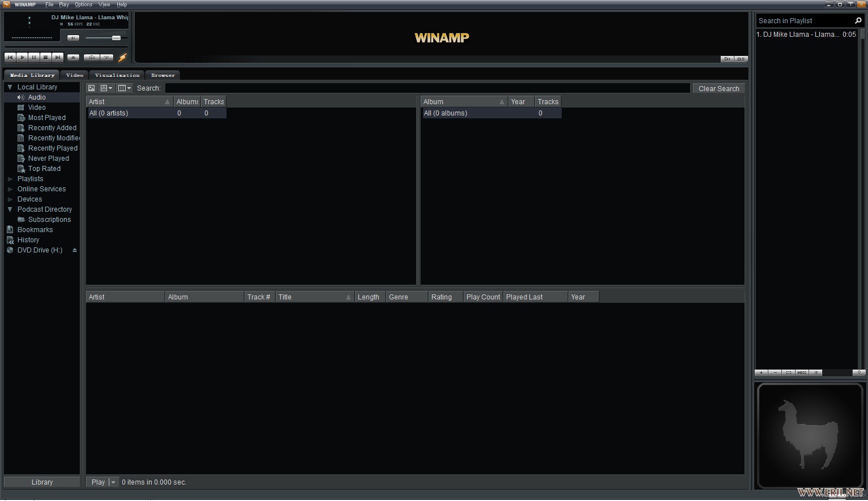Click the song seek bar
The height and width of the screenshot is (501, 868).
[x=66, y=48]
